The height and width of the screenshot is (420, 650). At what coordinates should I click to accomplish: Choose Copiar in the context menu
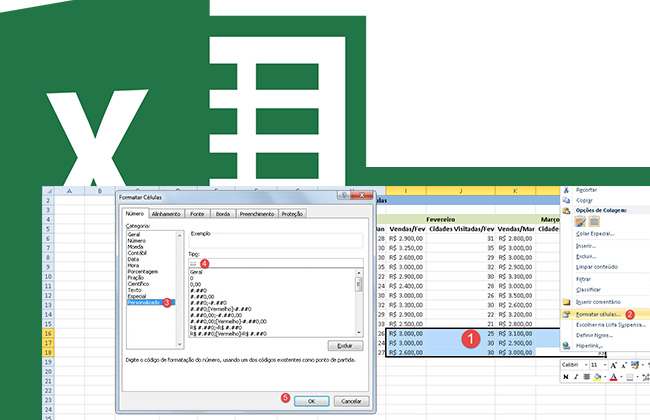point(584,200)
